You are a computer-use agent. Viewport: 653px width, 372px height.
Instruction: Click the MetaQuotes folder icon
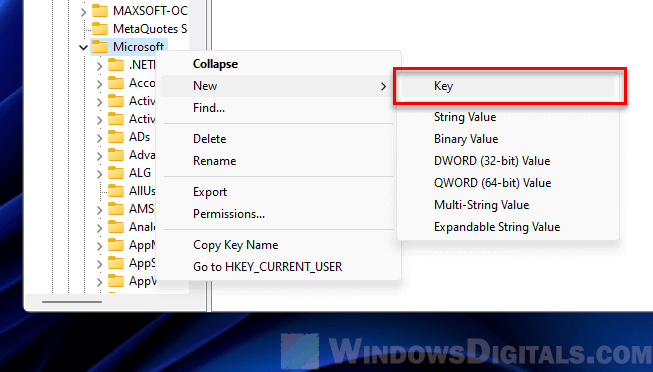coord(100,29)
